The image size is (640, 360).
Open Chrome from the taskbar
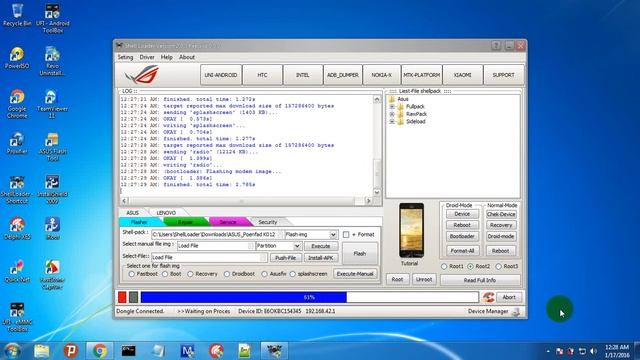[99, 351]
